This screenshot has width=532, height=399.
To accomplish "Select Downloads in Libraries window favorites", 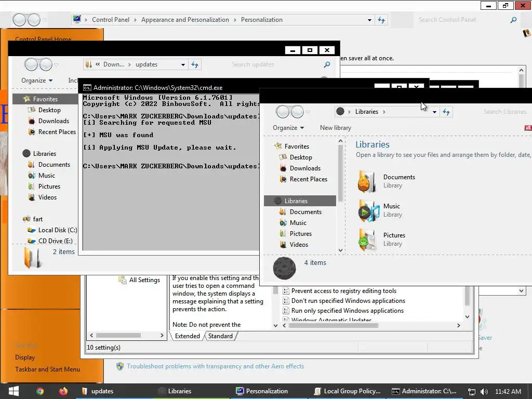I will pos(305,168).
